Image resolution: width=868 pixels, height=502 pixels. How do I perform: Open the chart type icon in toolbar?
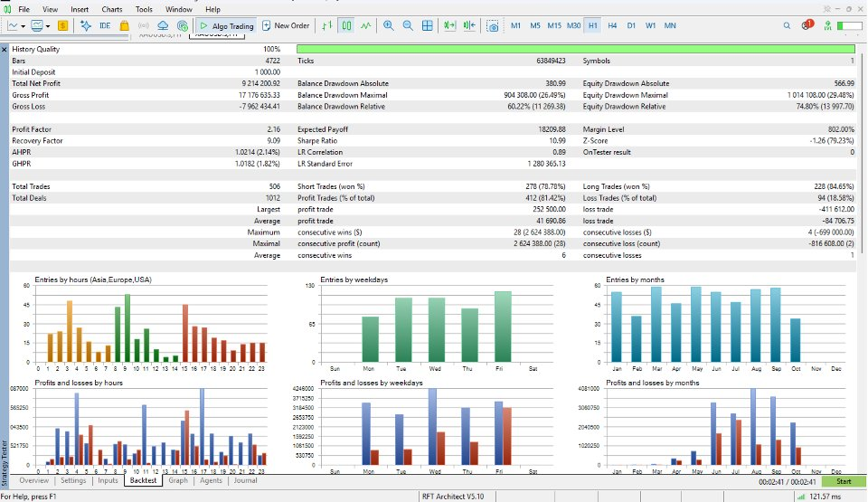click(x=12, y=25)
